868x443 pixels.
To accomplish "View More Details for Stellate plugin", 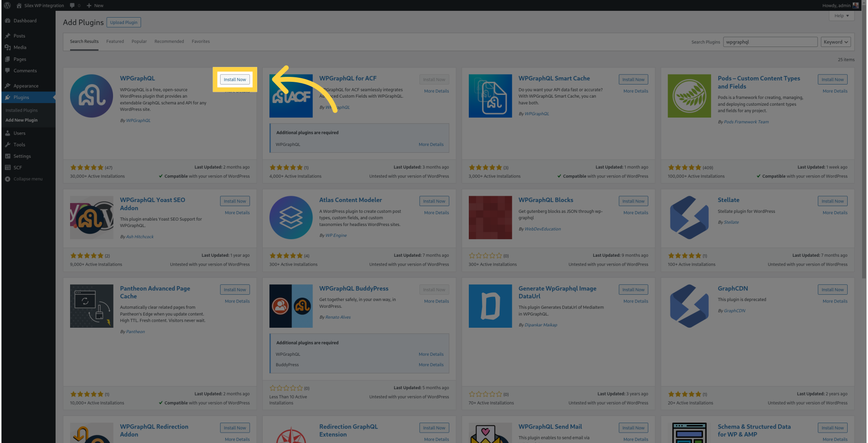I will coord(835,213).
